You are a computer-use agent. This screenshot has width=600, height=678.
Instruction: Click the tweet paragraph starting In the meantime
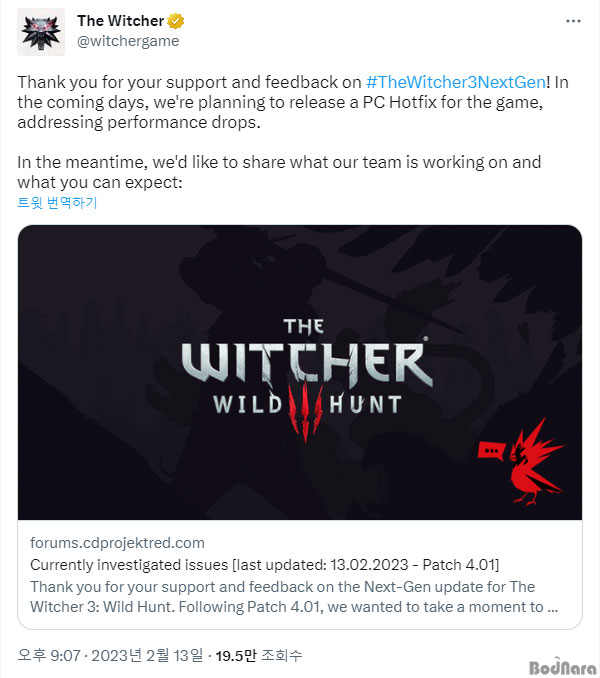click(279, 172)
